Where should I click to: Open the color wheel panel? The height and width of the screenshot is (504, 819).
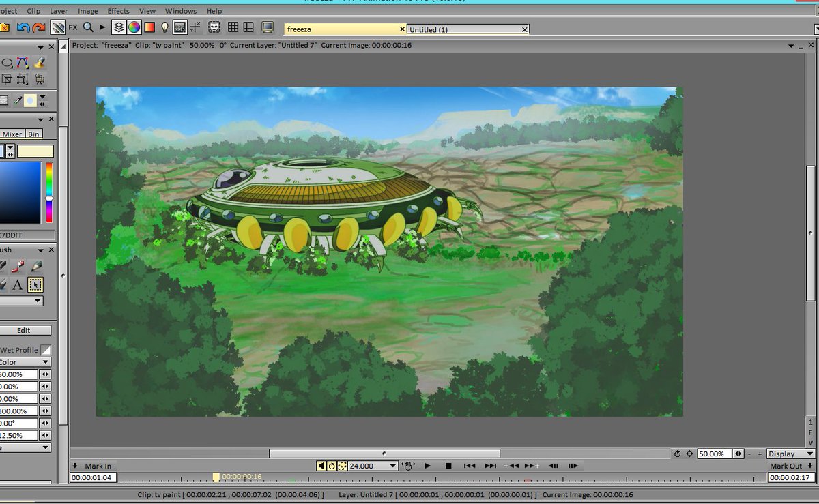(134, 27)
